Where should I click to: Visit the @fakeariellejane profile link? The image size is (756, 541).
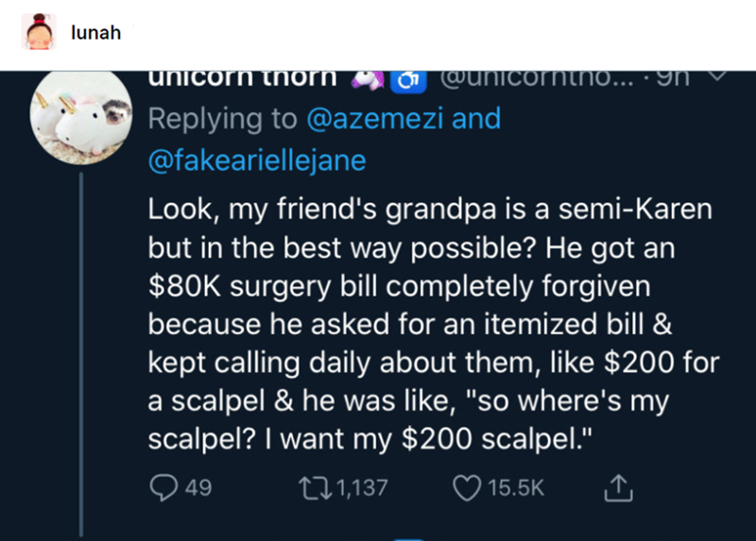coord(255,161)
